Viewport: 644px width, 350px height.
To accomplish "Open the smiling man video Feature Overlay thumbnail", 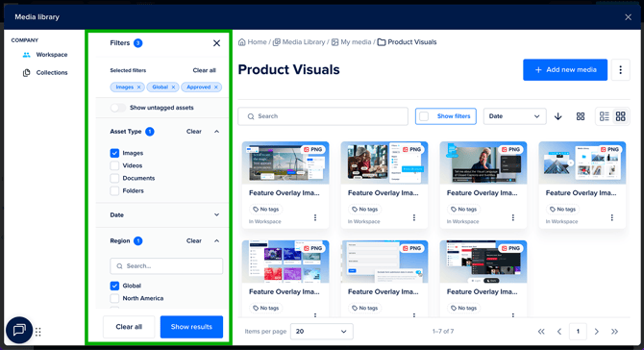I will [x=483, y=162].
